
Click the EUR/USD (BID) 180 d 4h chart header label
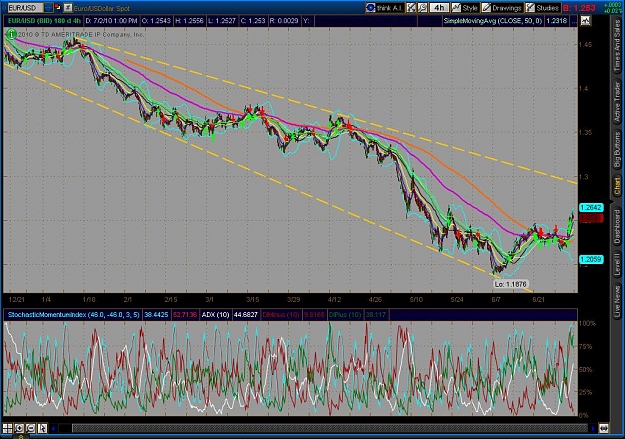click(44, 21)
